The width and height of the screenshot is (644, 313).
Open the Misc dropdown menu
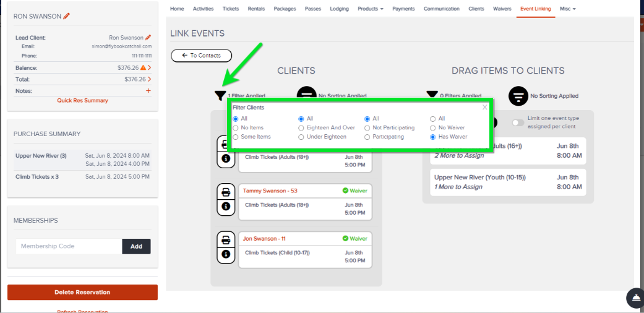click(568, 9)
